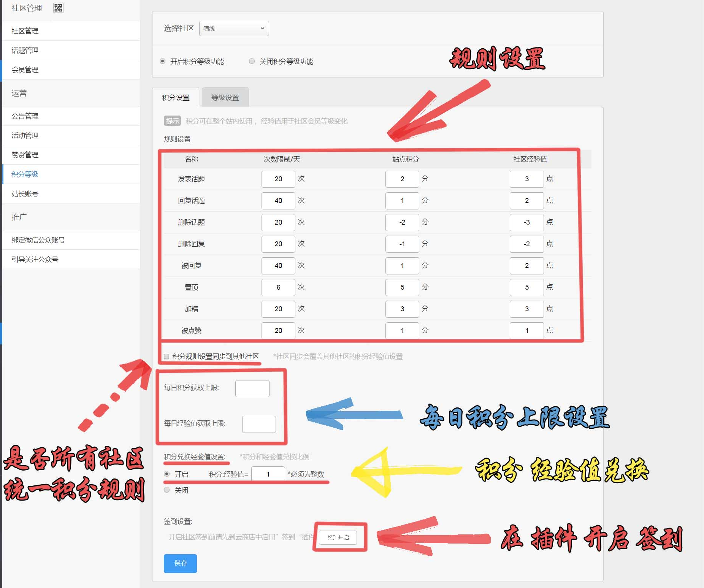
Task: Open 绑定微信公众账号 in sidebar
Action: point(38,240)
